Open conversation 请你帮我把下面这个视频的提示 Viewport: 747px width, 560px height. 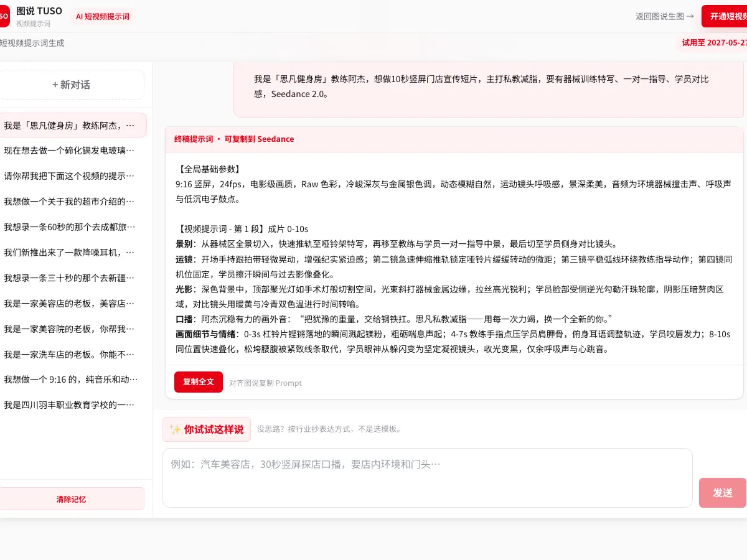[x=72, y=176]
